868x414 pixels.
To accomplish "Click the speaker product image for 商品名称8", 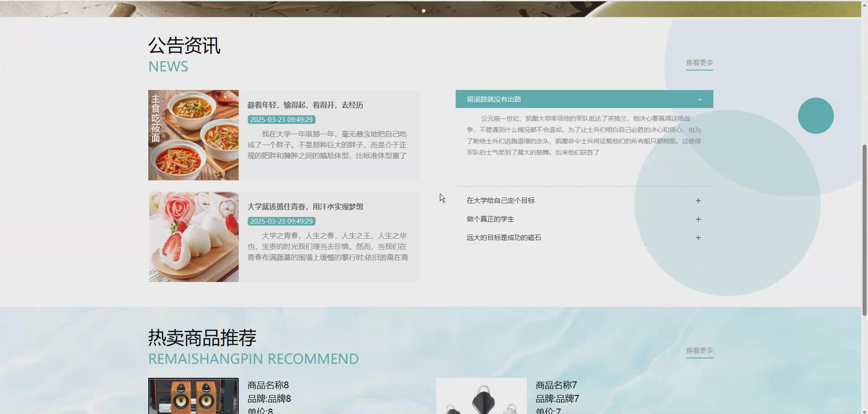I will pyautogui.click(x=193, y=396).
